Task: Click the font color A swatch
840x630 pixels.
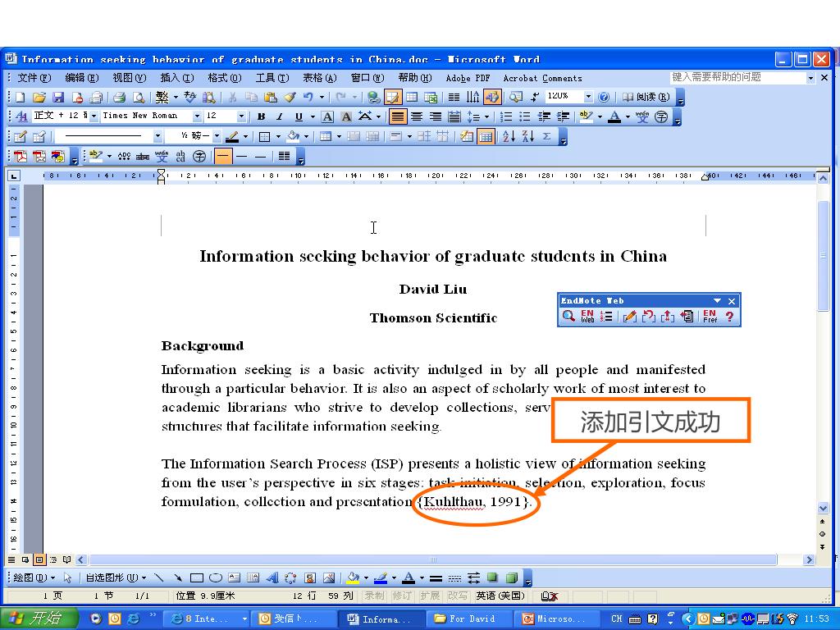Action: (x=614, y=116)
